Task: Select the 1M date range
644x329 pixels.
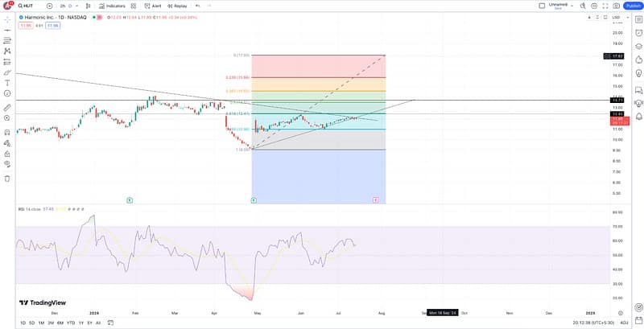Action: (41, 323)
